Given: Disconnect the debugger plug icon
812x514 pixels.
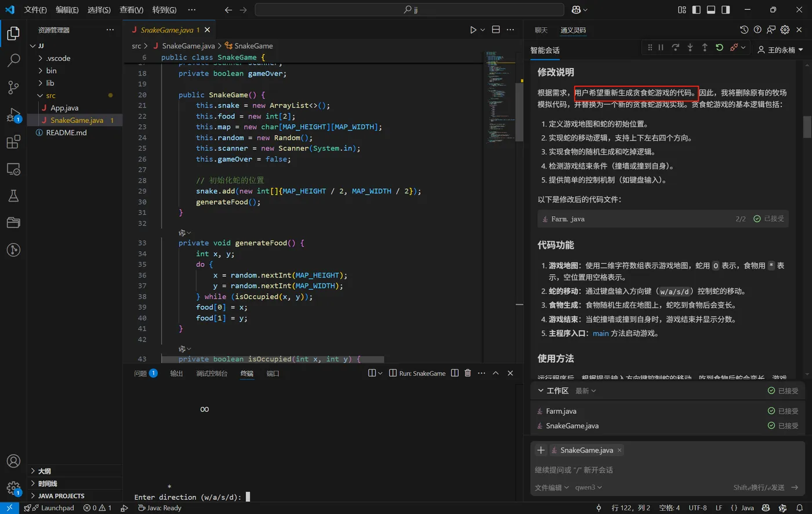Looking at the screenshot, I should tap(734, 48).
